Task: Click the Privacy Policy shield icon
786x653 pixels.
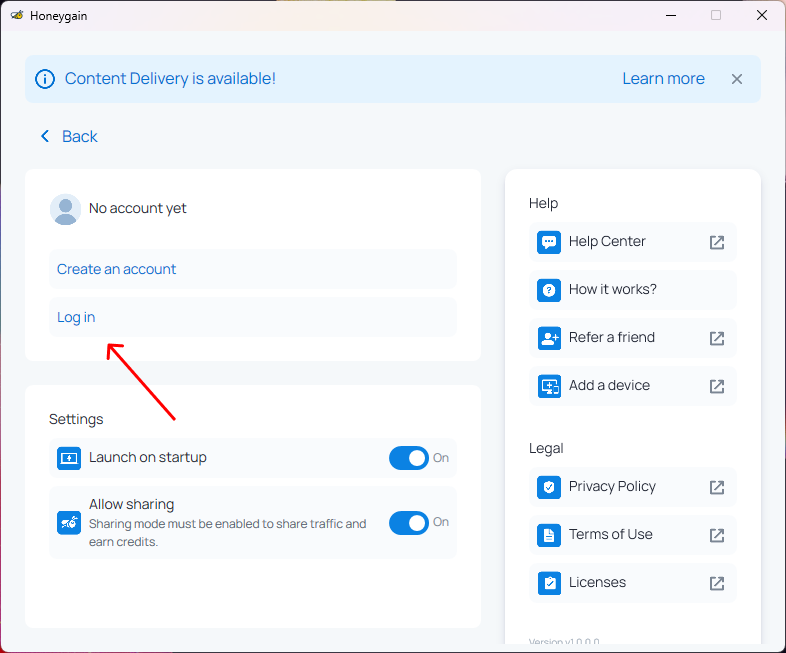Action: point(549,487)
